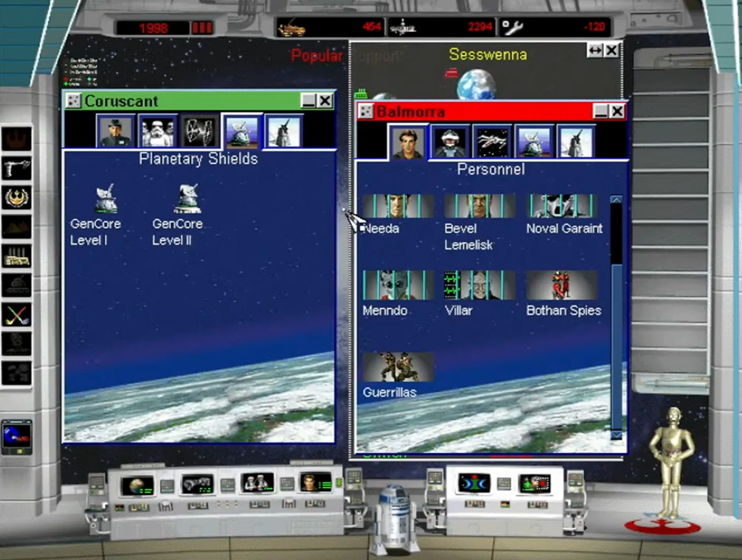This screenshot has height=560, width=742.
Task: Select Bevel Lemelisk's portrait
Action: pos(480,206)
